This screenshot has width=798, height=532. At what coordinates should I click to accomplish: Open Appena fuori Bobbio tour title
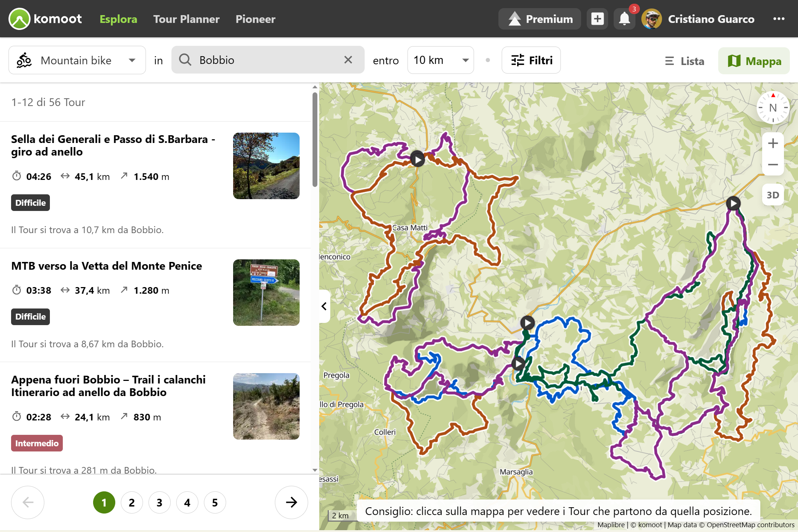click(108, 386)
